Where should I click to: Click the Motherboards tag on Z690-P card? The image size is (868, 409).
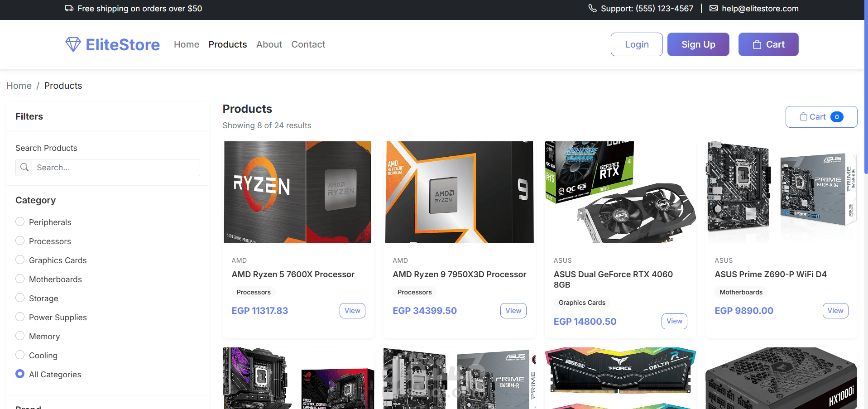(741, 292)
